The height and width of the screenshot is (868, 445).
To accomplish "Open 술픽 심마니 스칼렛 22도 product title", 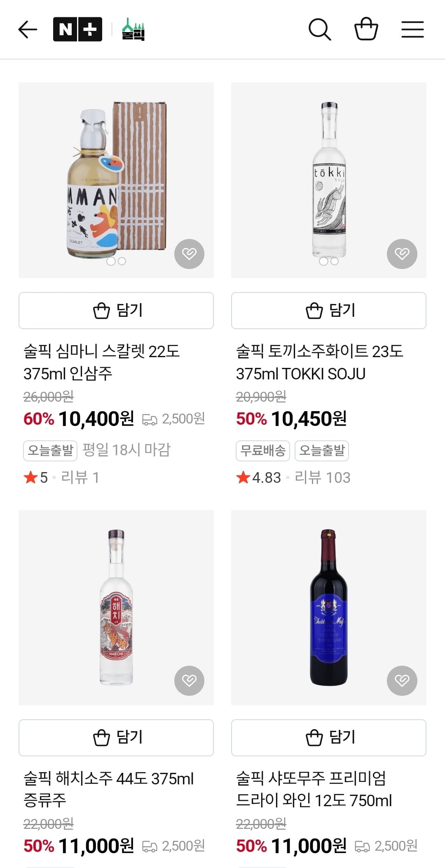I will tap(102, 363).
